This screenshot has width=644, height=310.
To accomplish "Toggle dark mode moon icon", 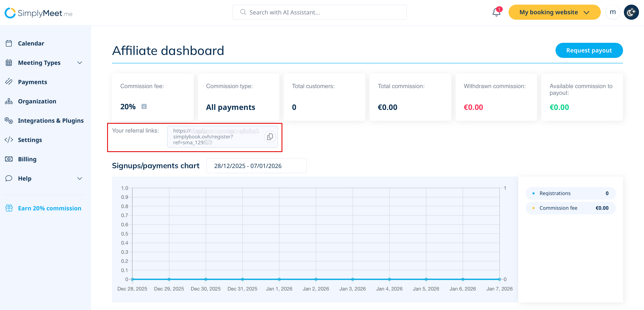I will tap(631, 12).
